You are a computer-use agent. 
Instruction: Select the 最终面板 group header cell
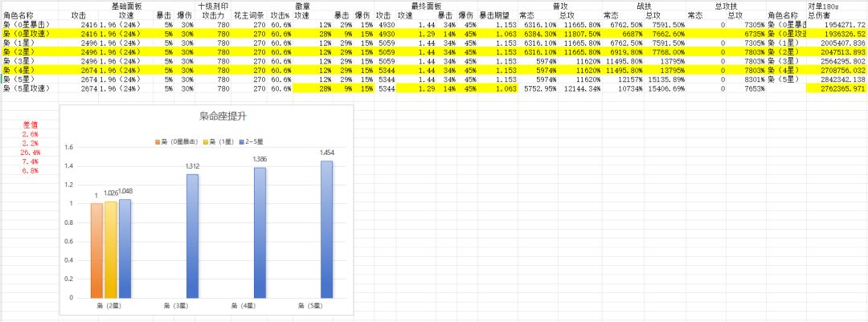(426, 5)
